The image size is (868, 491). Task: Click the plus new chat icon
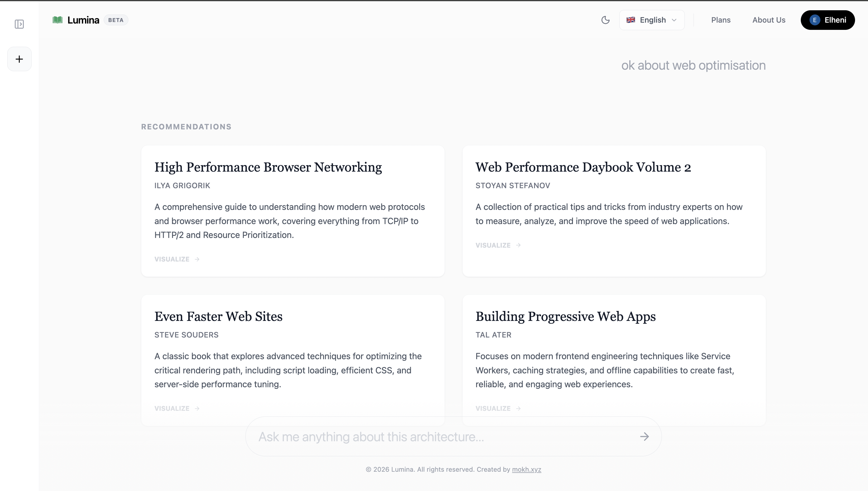[19, 59]
